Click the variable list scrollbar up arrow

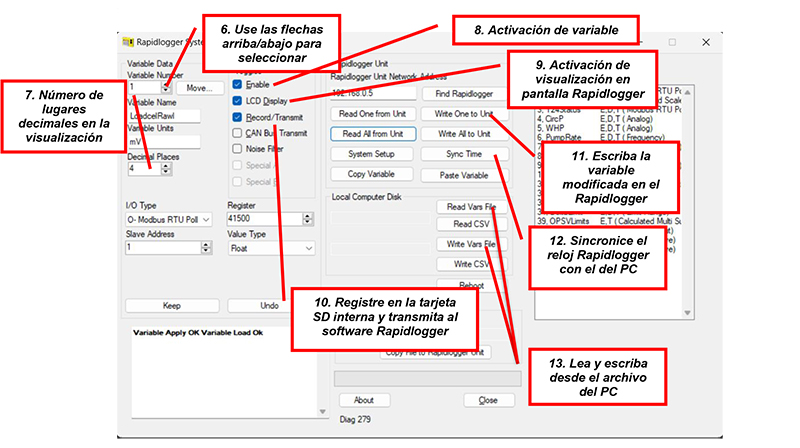click(687, 92)
